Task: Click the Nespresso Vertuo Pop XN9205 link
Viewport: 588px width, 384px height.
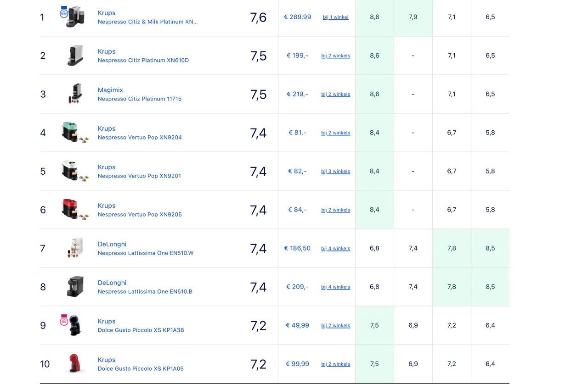Action: [x=140, y=214]
